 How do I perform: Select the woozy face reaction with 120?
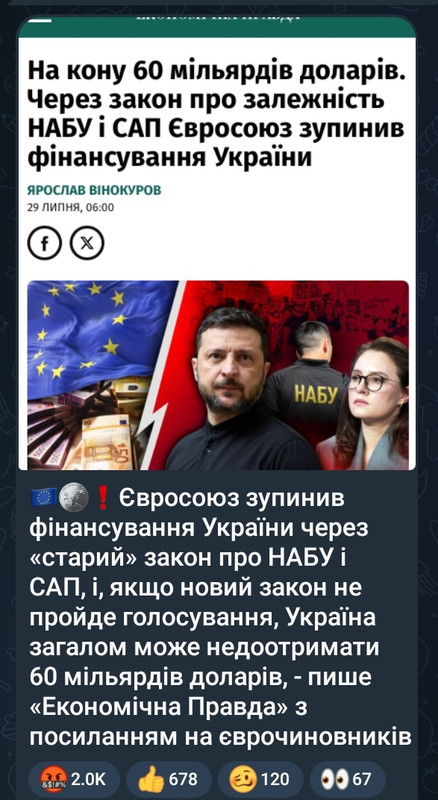click(260, 779)
